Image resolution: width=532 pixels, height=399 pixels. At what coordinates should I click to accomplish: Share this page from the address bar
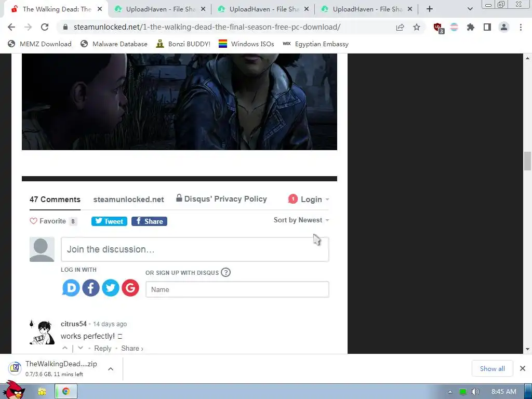pyautogui.click(x=400, y=27)
